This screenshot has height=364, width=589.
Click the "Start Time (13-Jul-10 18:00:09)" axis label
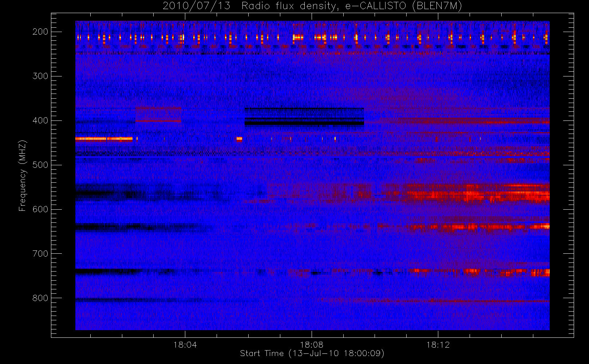(312, 353)
